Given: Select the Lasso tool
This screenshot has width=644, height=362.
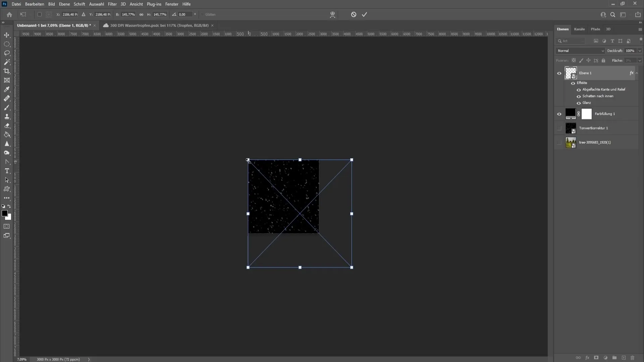Looking at the screenshot, I should tap(7, 53).
